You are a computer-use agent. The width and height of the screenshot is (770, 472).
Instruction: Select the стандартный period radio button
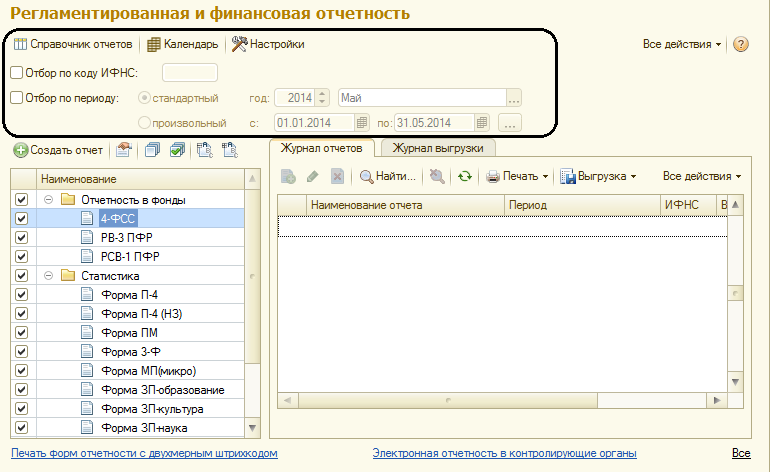click(x=144, y=98)
